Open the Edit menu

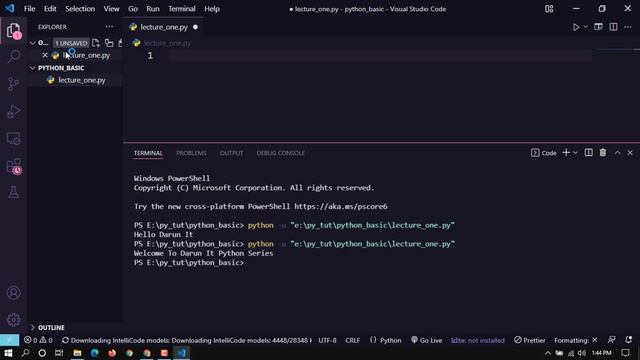tap(50, 9)
